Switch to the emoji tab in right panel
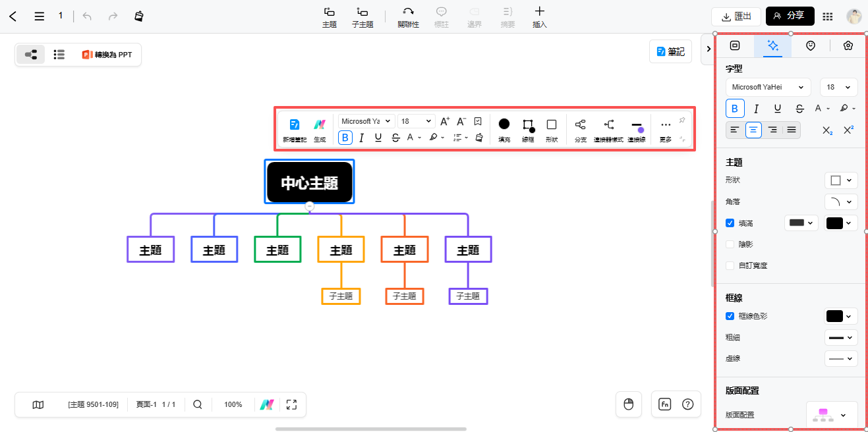 (810, 45)
